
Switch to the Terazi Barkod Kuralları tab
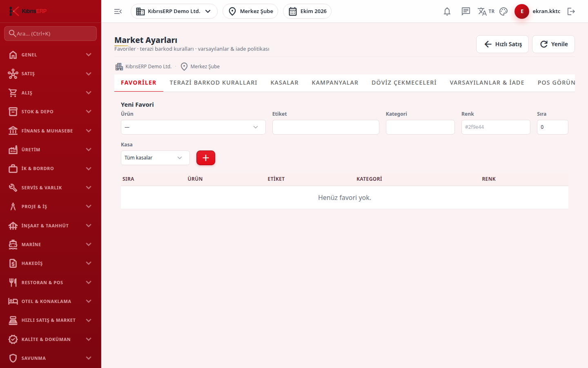click(214, 83)
